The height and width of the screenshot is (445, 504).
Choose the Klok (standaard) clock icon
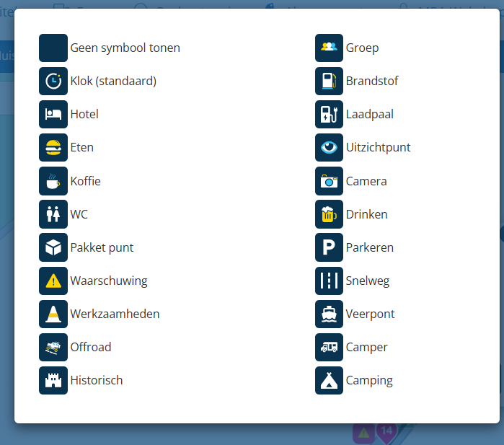coord(53,81)
